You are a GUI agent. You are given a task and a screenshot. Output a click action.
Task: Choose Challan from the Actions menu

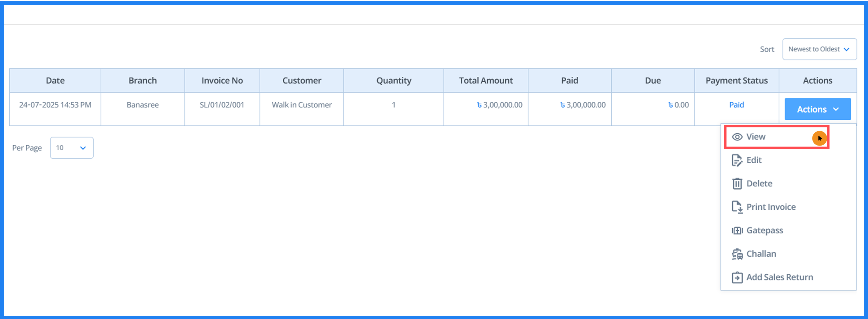762,254
